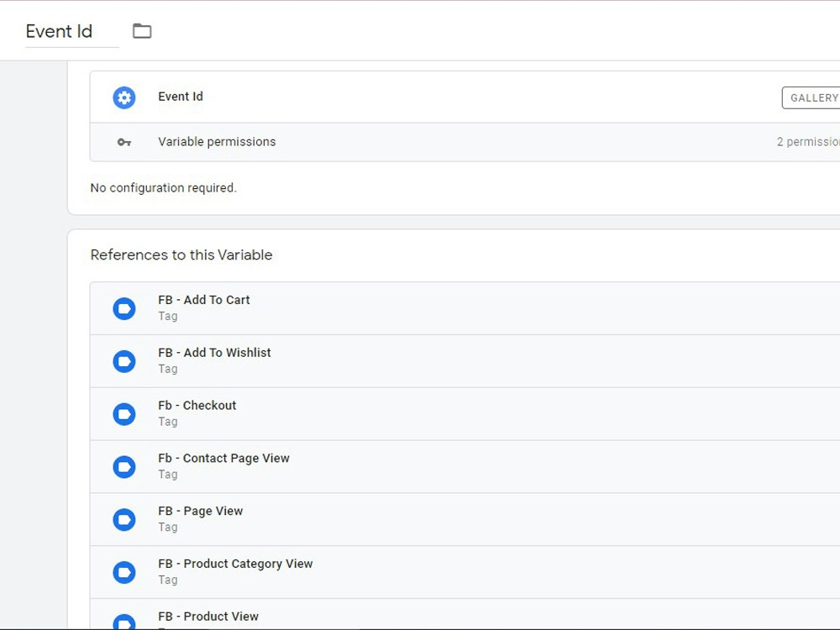Click the Variable Configuration gear icon
Screen dimensions: 840x630
(x=123, y=97)
